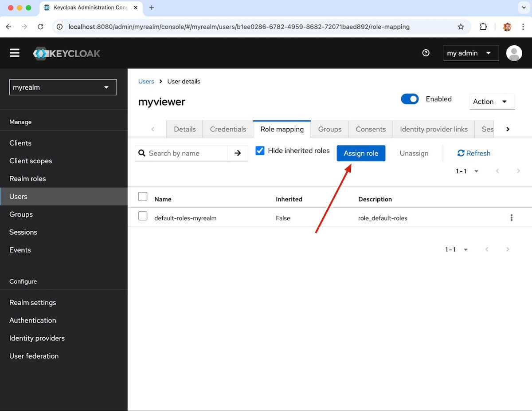532x411 pixels.
Task: Open the Chrome profile avatar
Action: click(x=507, y=27)
